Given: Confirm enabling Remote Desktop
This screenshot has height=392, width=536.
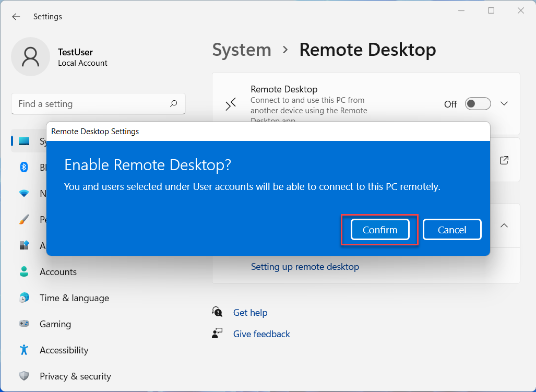Looking at the screenshot, I should pos(380,230).
